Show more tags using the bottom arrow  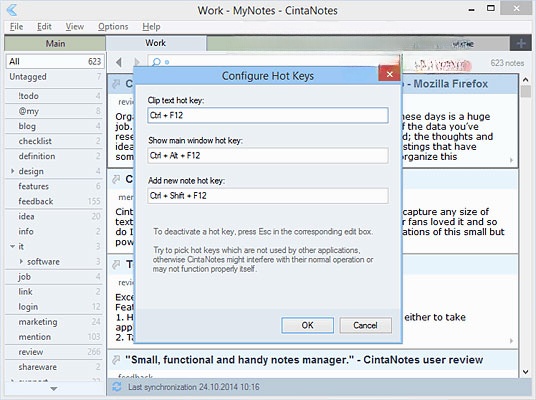coord(54,389)
